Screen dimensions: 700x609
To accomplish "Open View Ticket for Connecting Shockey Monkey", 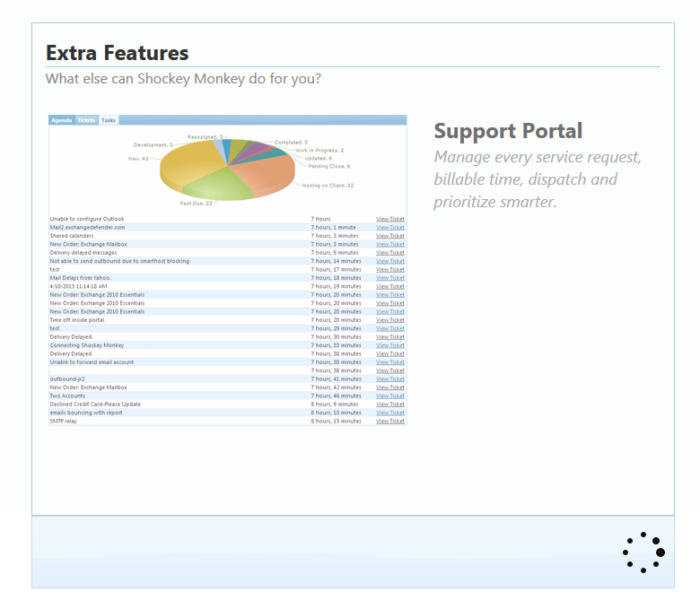I will click(389, 345).
